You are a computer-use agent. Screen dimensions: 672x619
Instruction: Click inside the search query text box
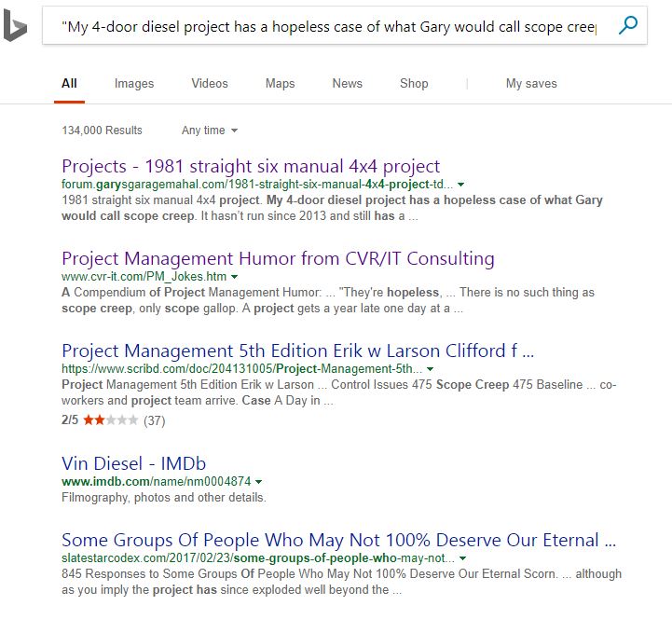[x=326, y=27]
